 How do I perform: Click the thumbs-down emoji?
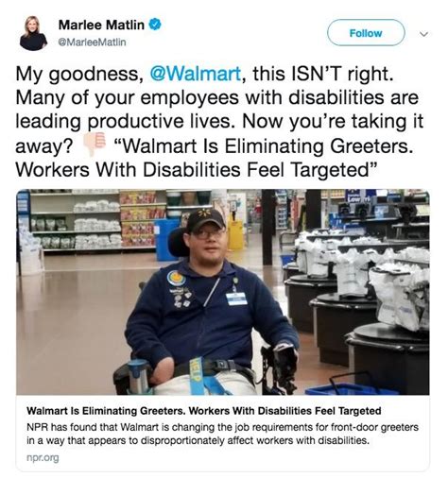[x=95, y=144]
